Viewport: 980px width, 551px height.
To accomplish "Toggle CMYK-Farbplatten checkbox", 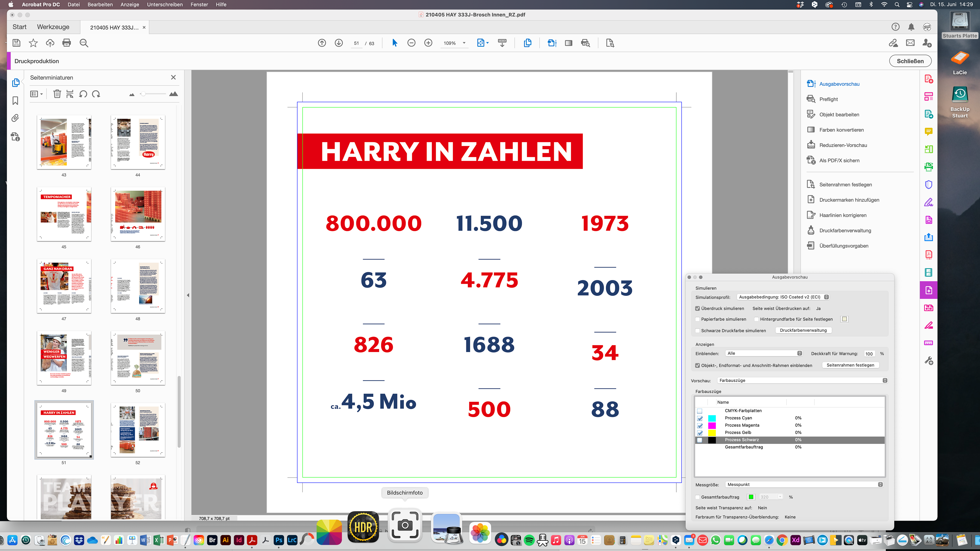I will [x=700, y=411].
